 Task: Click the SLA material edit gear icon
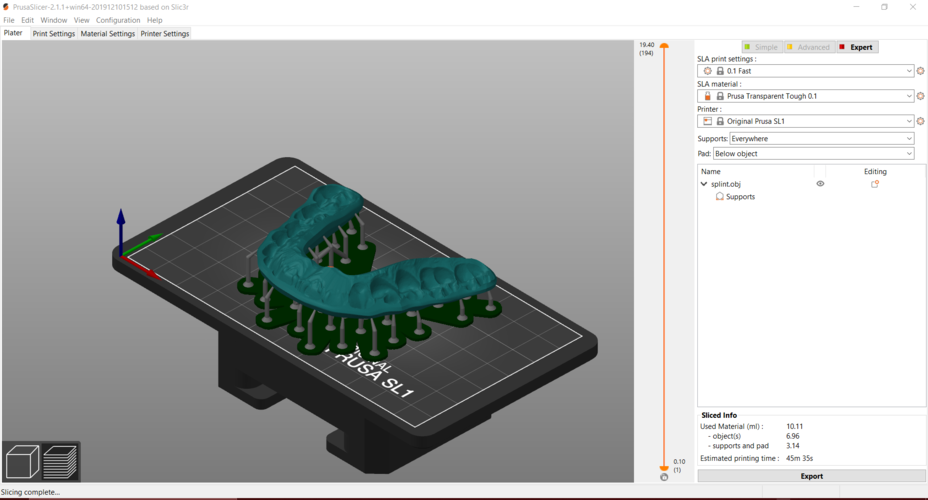tap(920, 96)
